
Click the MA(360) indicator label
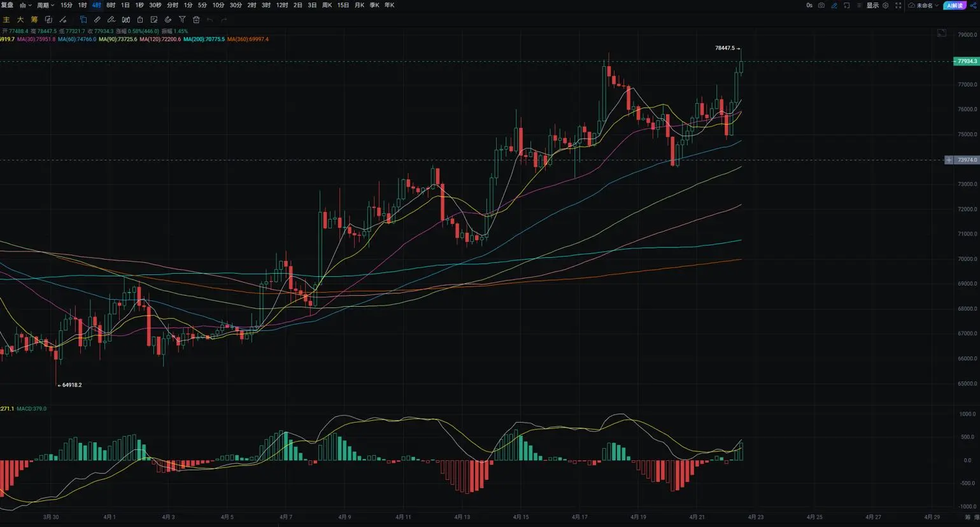[x=248, y=39]
